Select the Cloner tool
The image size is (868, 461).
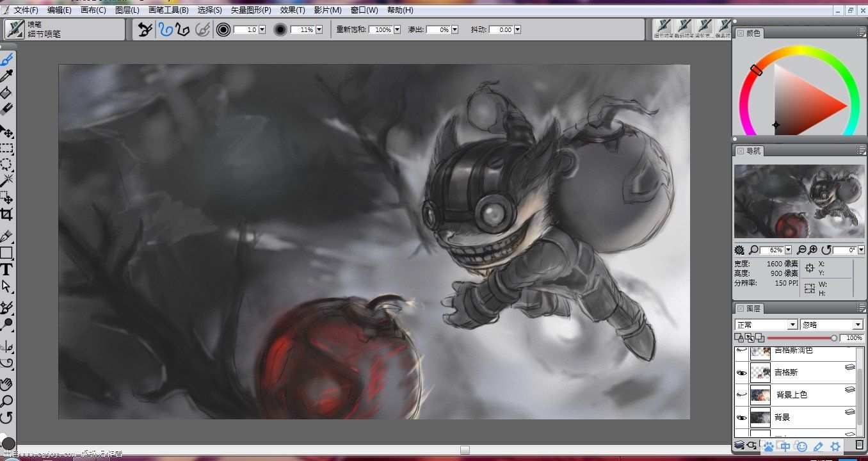point(7,307)
